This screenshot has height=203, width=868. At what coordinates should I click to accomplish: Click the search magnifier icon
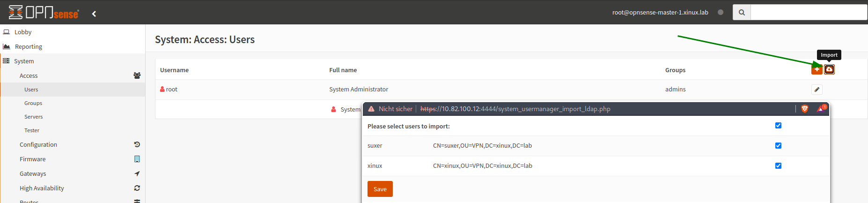click(742, 13)
